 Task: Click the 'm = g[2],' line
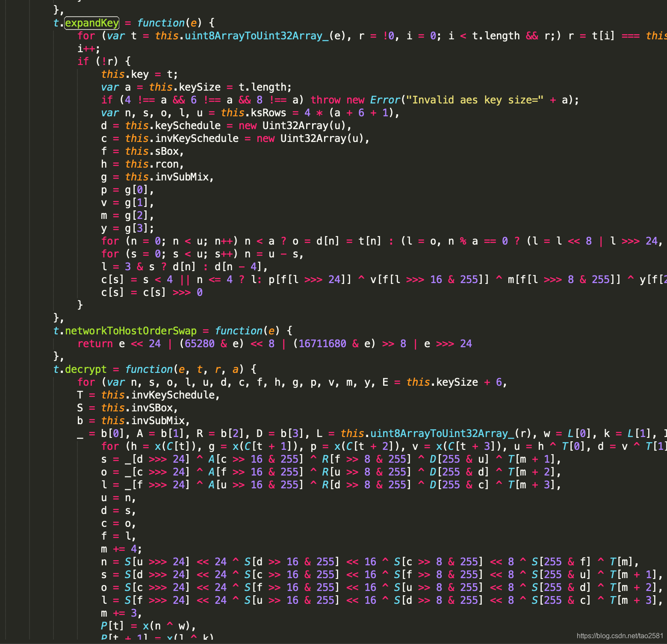(x=128, y=215)
